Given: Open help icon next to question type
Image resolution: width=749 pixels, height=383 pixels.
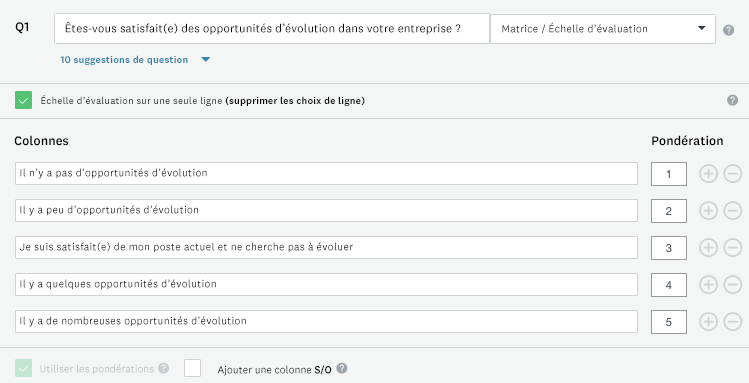Looking at the screenshot, I should point(728,30).
